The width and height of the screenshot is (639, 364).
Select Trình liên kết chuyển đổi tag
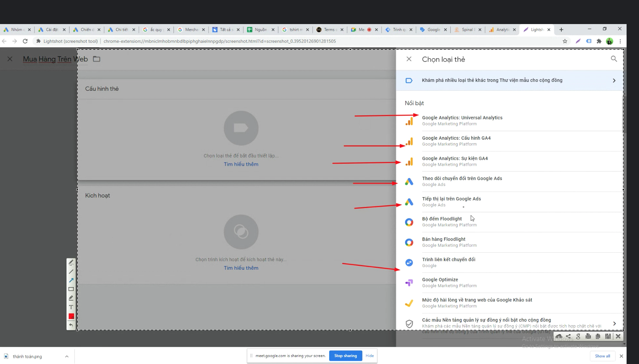pyautogui.click(x=510, y=262)
